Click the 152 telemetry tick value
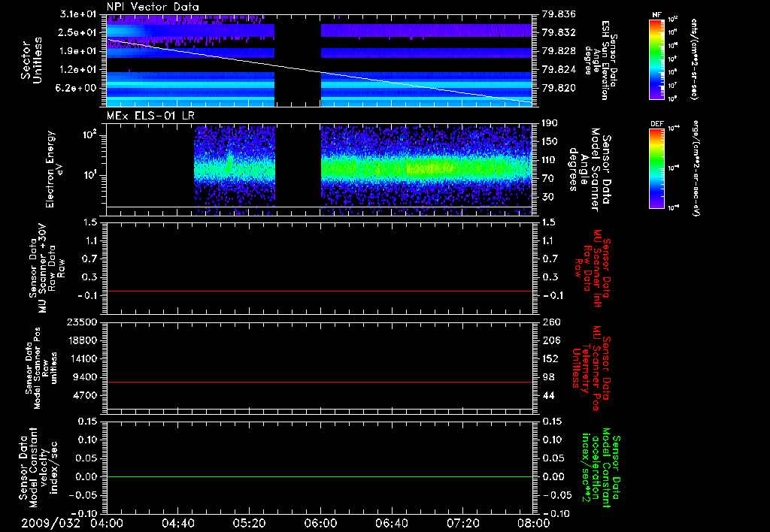 (x=551, y=358)
